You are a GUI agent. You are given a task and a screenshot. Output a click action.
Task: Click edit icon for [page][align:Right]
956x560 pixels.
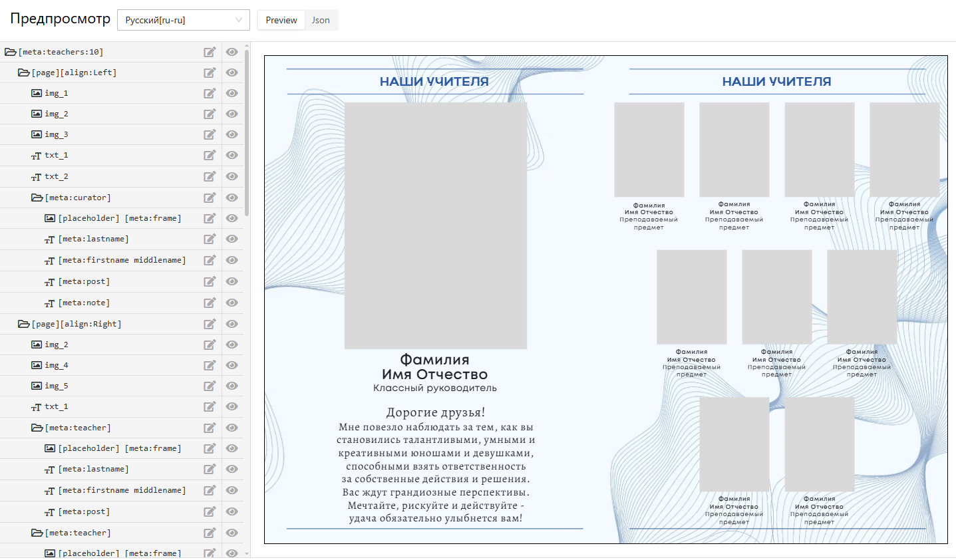click(210, 324)
